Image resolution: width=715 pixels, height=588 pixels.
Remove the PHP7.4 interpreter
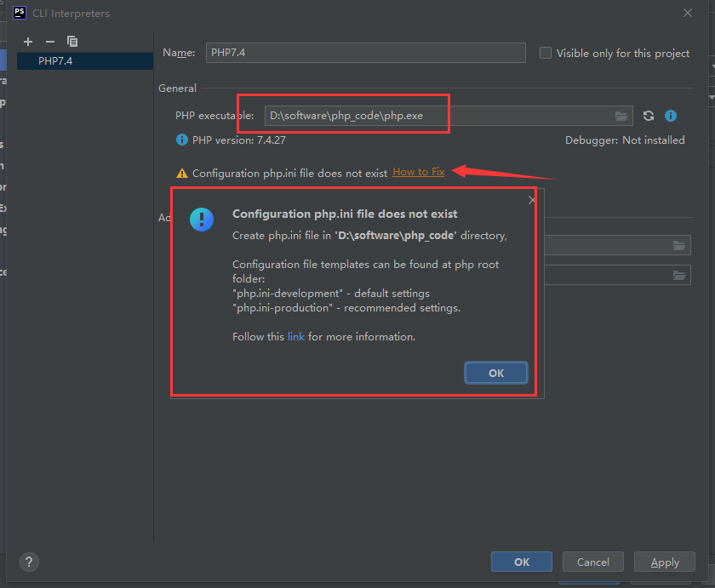click(49, 41)
